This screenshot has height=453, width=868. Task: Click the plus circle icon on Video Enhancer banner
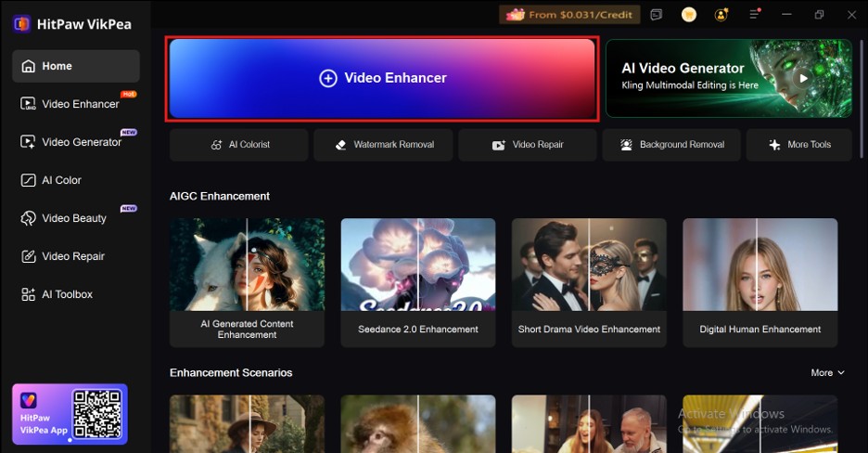click(328, 79)
